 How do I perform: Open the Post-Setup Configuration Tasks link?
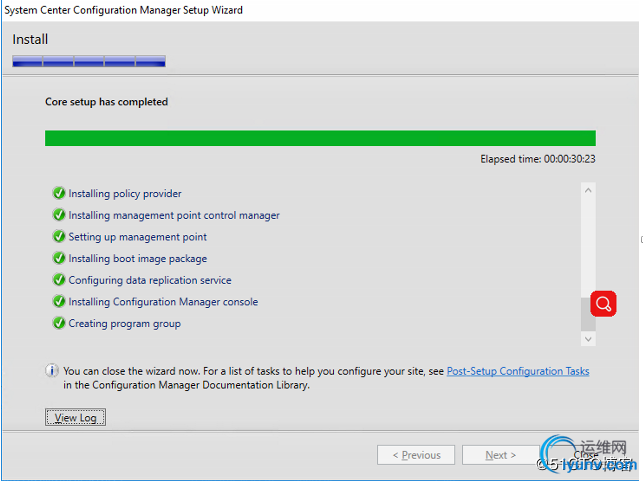point(518,371)
